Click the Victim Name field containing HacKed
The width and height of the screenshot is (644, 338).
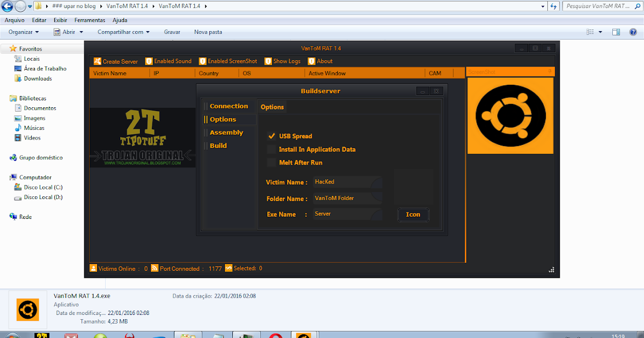347,182
